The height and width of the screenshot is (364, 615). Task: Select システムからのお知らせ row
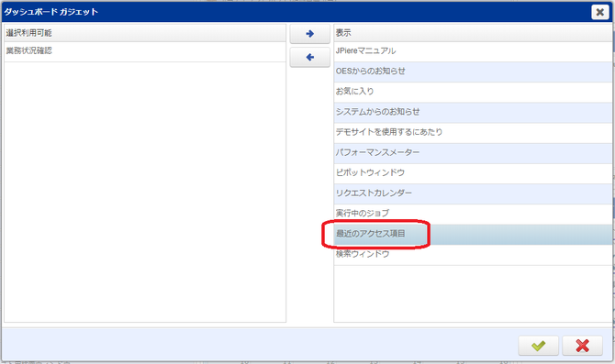coord(473,113)
